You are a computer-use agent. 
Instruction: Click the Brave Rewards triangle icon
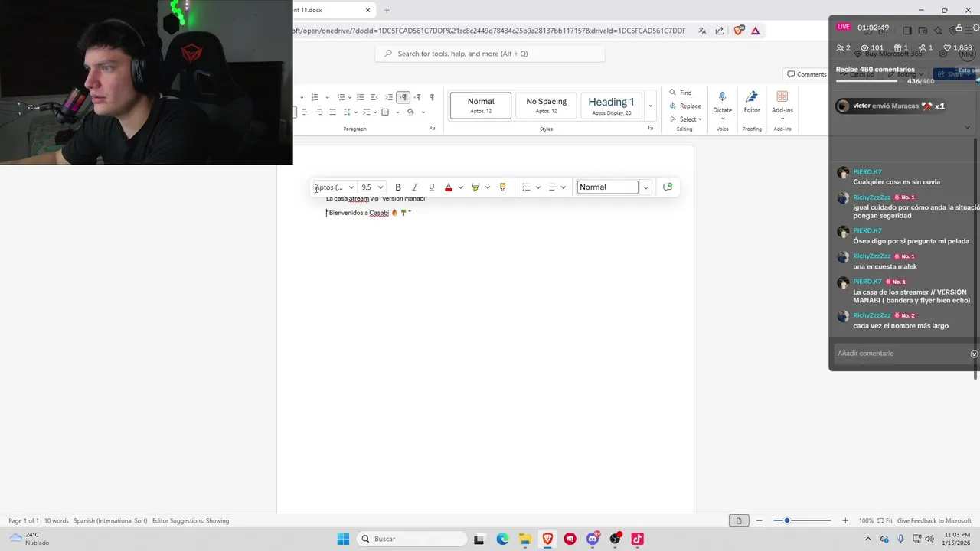[x=756, y=31]
